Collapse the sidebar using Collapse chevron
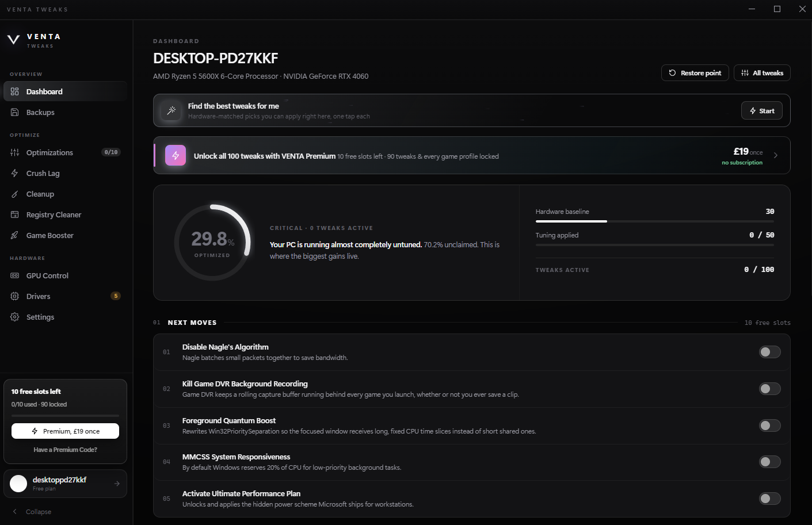 [15, 511]
